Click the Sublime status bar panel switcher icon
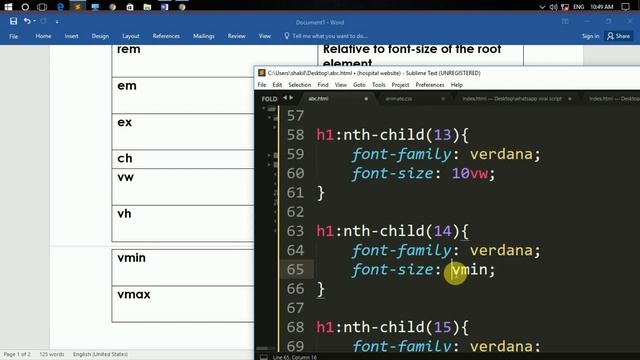This screenshot has width=640, height=360. [x=264, y=357]
